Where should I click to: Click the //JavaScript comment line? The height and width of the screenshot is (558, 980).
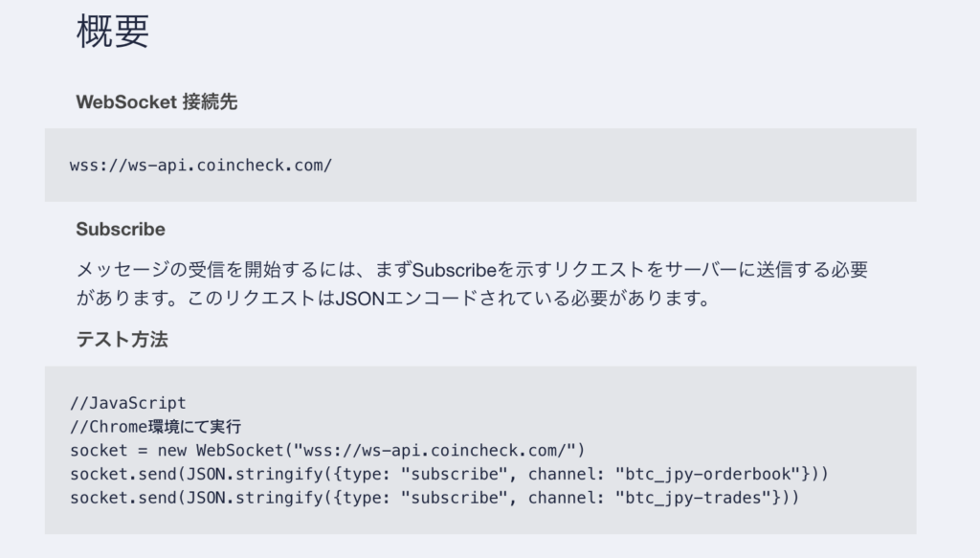click(128, 403)
